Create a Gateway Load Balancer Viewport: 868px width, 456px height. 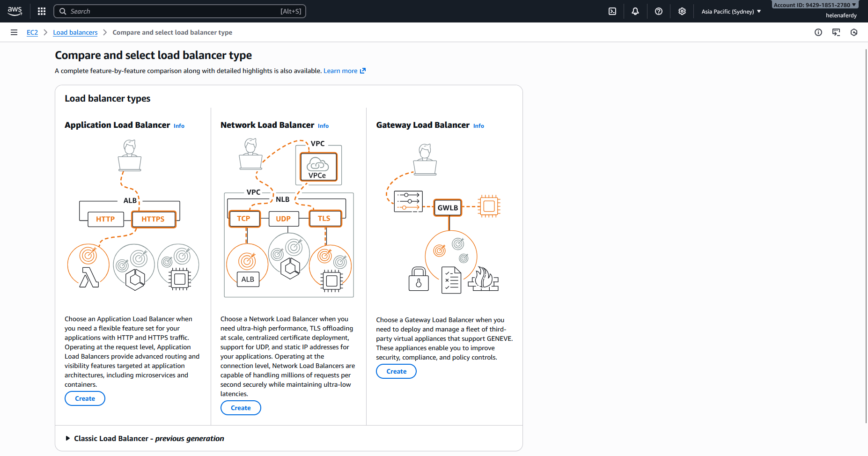(396, 371)
